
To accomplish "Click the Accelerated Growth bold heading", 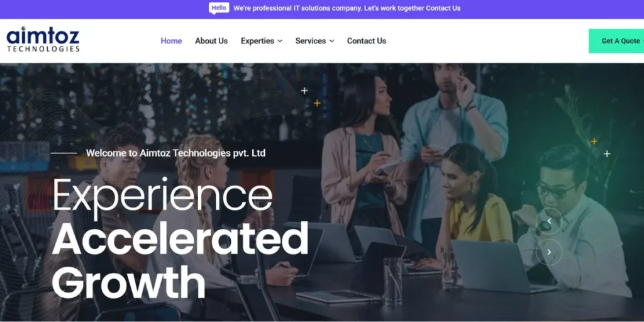I will tap(180, 260).
